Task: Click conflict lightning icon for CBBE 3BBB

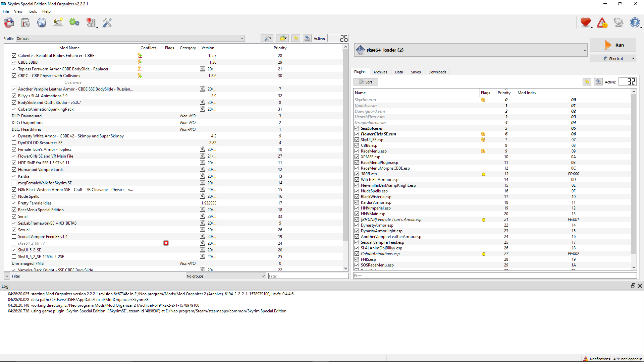Action: click(140, 62)
